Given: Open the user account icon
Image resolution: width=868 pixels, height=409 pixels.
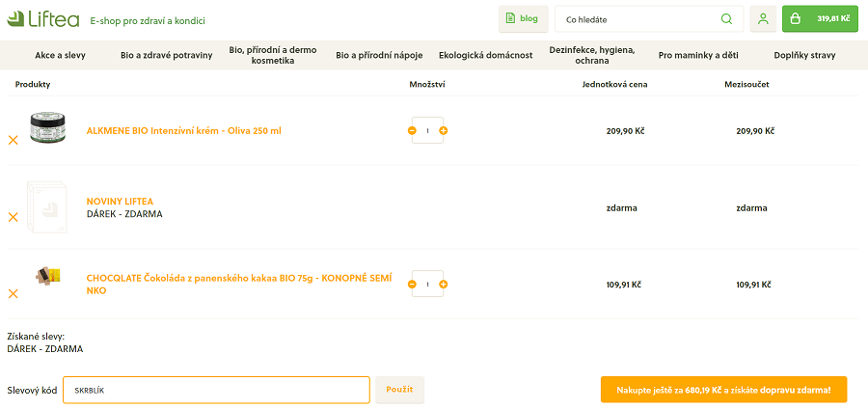Looking at the screenshot, I should point(764,19).
